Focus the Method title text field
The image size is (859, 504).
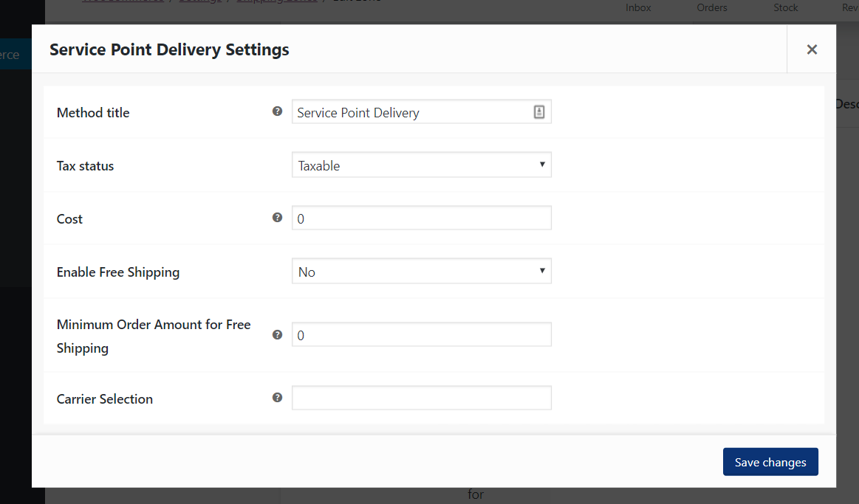click(x=421, y=111)
